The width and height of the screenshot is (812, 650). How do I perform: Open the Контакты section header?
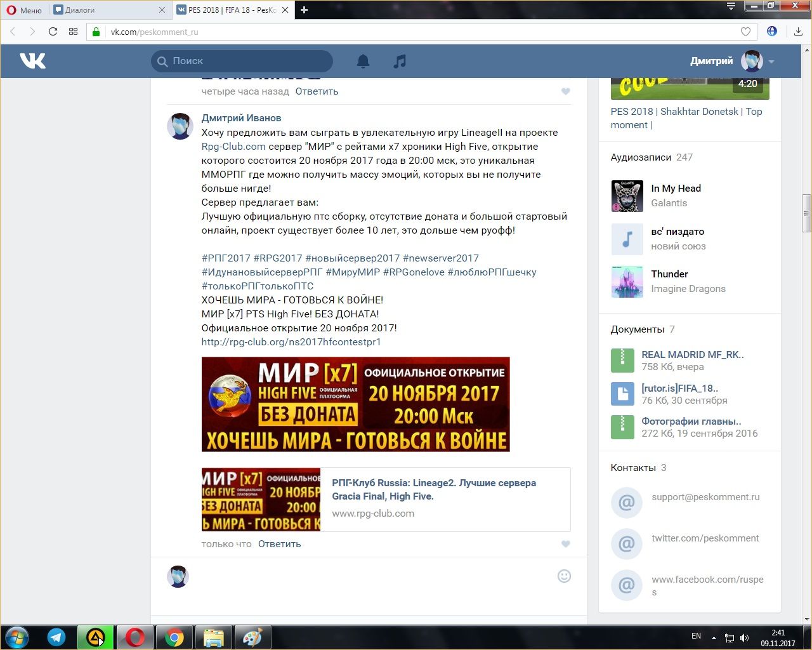[633, 468]
